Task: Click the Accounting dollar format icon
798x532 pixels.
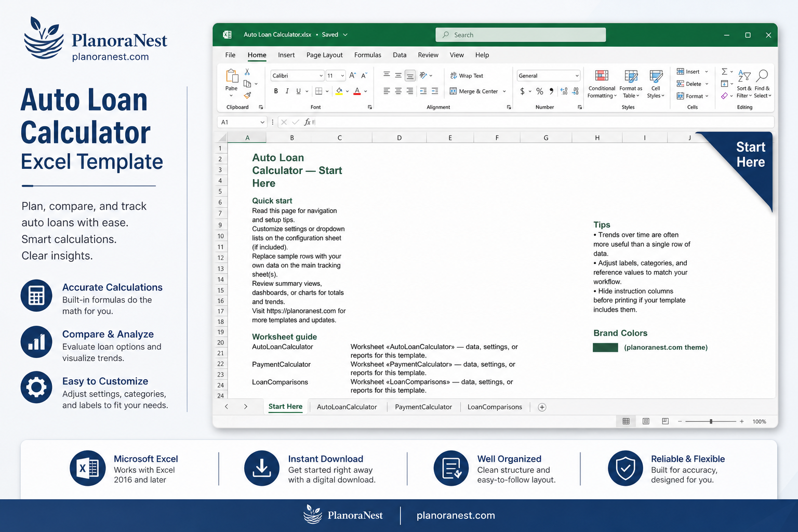Action: (522, 91)
